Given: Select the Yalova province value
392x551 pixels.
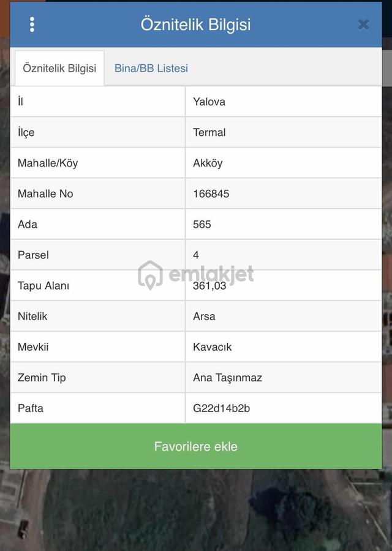Looking at the screenshot, I should coord(209,102).
